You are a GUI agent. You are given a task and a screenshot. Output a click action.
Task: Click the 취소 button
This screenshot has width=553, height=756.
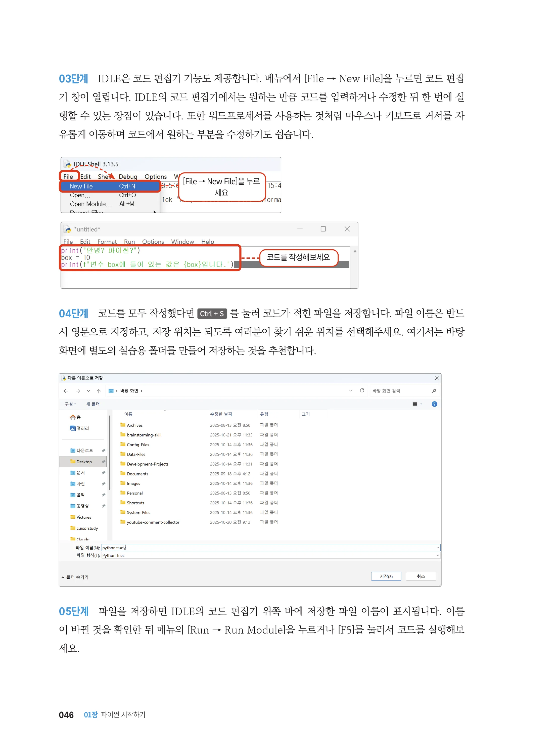(x=421, y=576)
